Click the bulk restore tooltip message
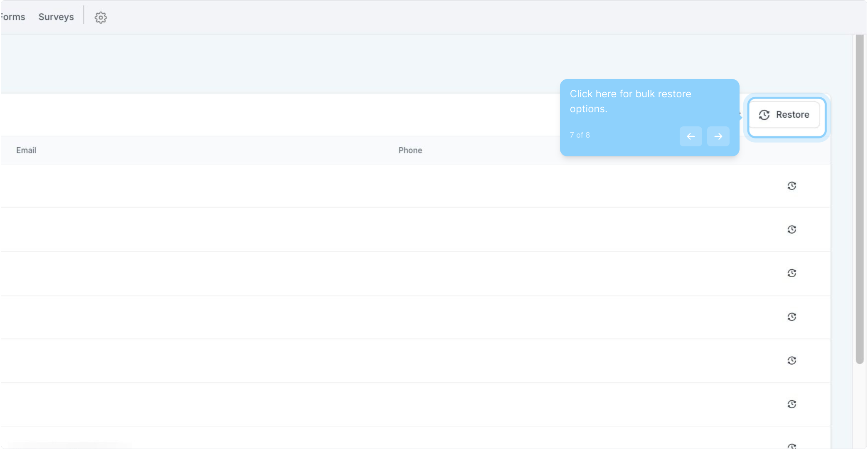Viewport: 868px width, 449px height. [x=630, y=101]
